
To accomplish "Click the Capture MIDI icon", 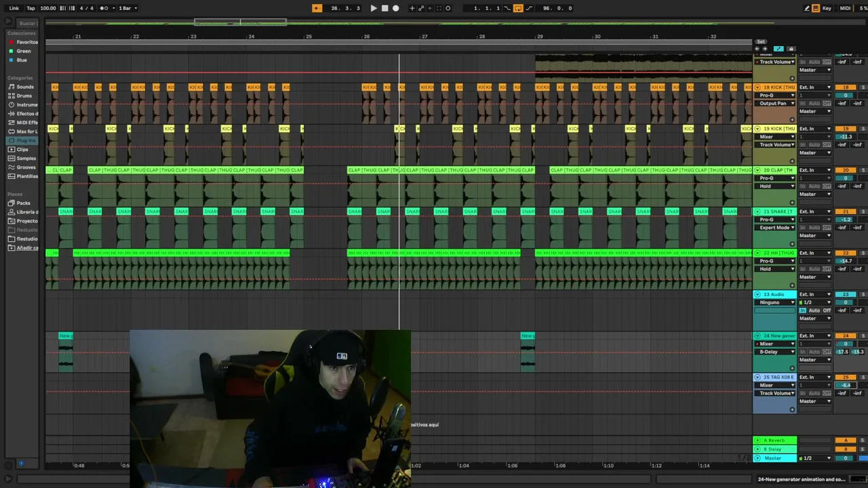I will tap(439, 8).
